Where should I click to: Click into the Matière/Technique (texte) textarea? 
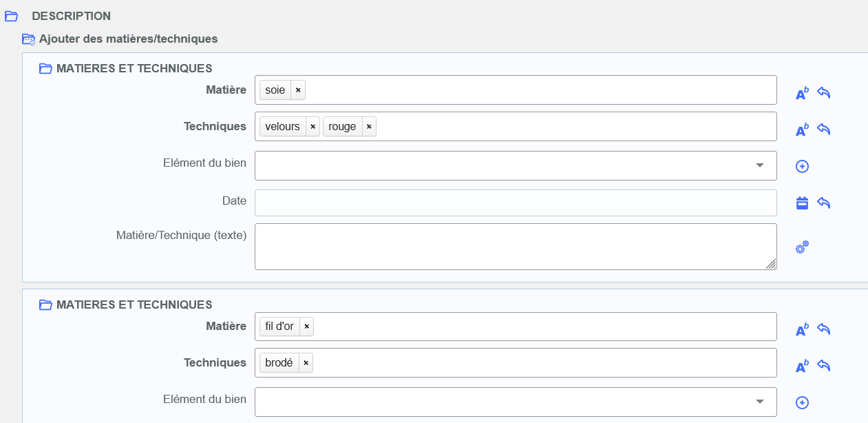click(x=515, y=246)
